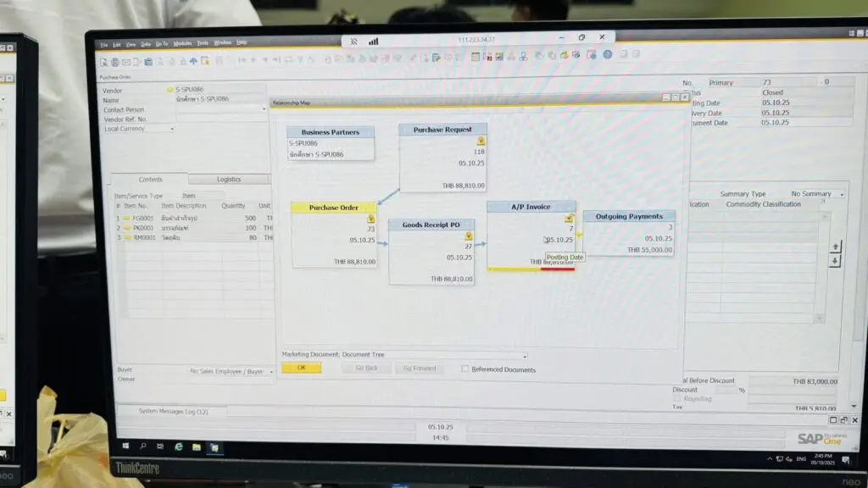Expand the Local Currency dropdown
This screenshot has height=488, width=868.
(172, 129)
